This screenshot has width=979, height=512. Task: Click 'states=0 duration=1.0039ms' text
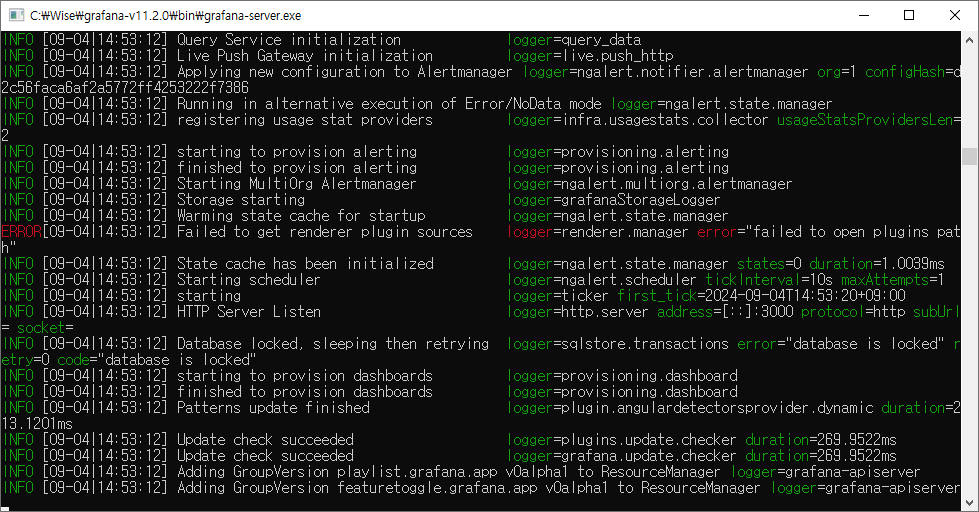(840, 263)
